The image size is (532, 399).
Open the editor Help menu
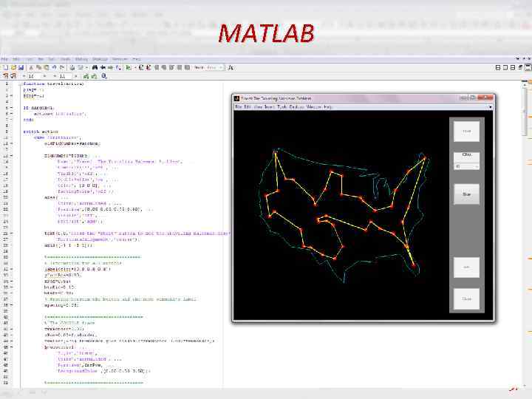[137, 59]
